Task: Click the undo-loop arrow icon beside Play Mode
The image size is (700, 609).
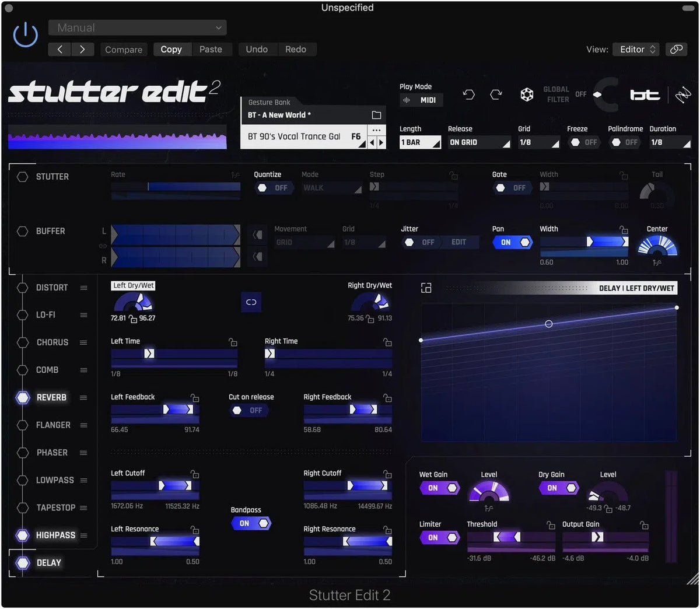Action: 468,94
